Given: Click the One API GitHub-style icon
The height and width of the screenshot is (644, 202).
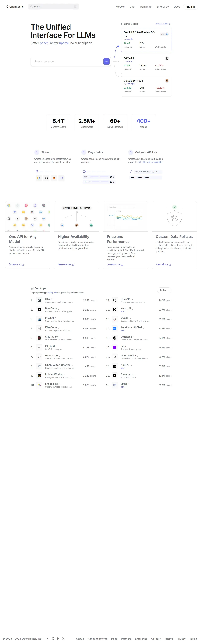Looking at the screenshot, I should (115, 300).
